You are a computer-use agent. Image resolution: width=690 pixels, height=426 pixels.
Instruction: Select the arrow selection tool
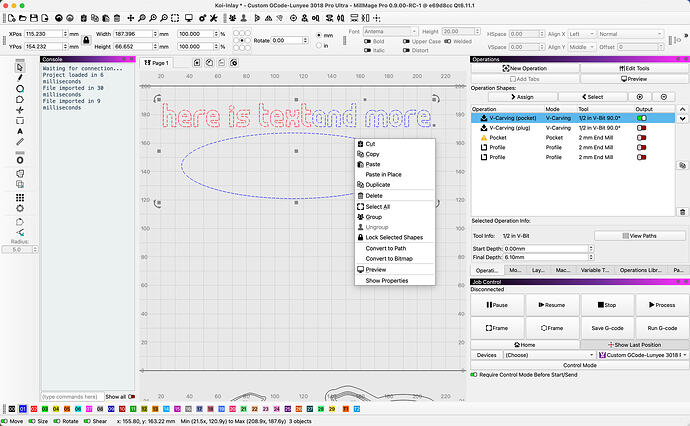[x=19, y=67]
